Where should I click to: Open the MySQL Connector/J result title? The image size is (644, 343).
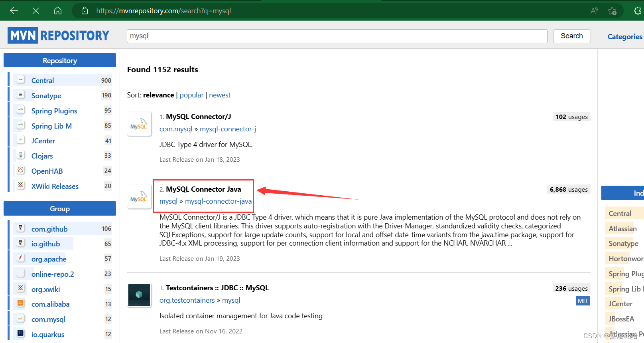(x=198, y=117)
